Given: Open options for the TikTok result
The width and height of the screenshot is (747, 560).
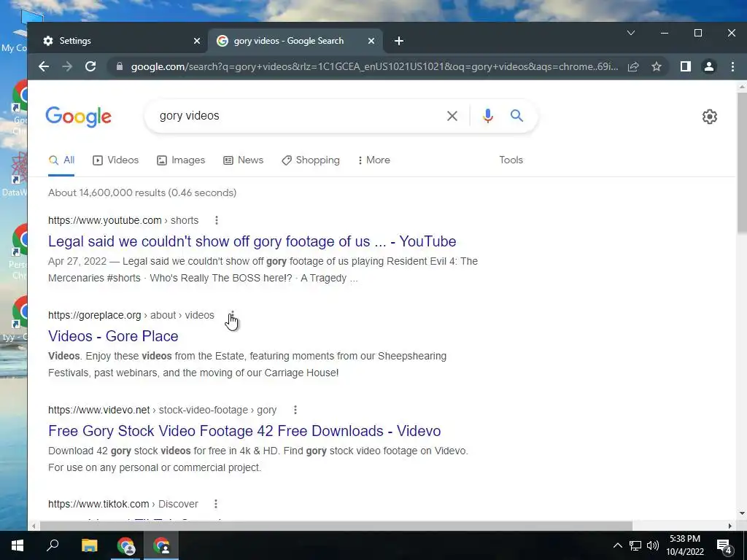Looking at the screenshot, I should (x=216, y=504).
